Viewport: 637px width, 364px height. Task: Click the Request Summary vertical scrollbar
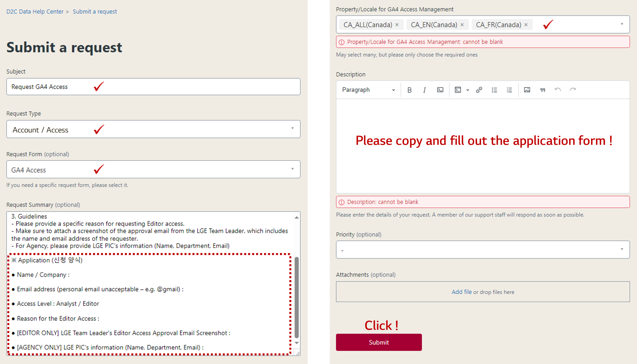(x=297, y=297)
